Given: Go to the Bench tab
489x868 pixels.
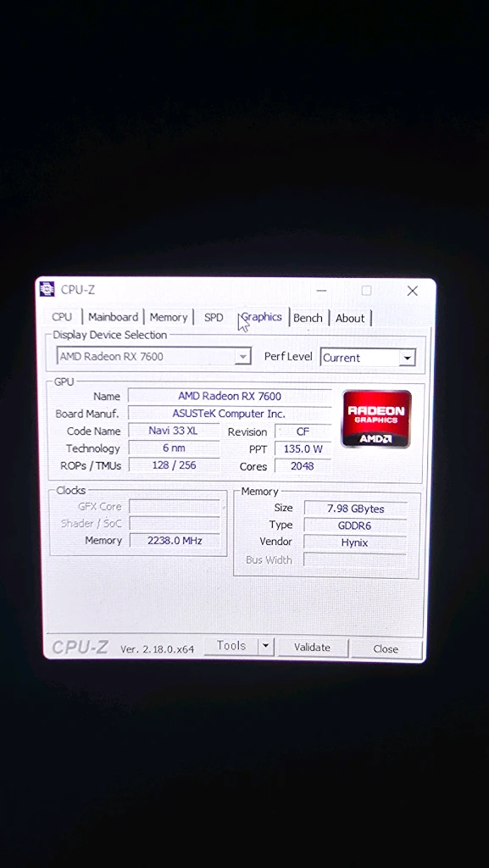Looking at the screenshot, I should (x=308, y=319).
